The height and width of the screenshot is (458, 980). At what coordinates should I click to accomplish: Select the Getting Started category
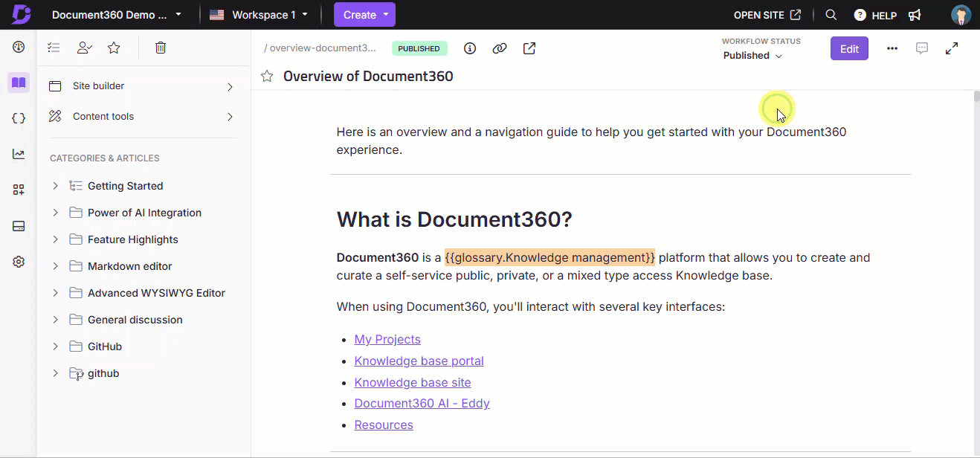[x=125, y=186]
